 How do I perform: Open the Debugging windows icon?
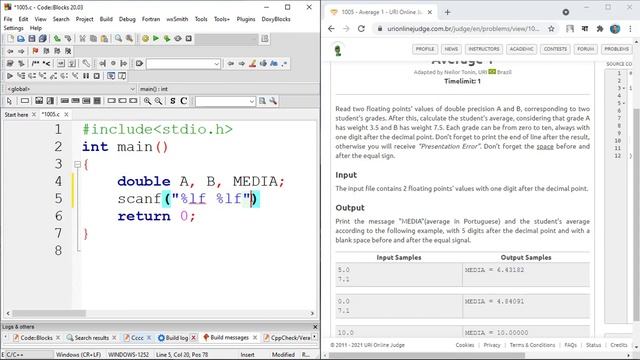coord(111,76)
